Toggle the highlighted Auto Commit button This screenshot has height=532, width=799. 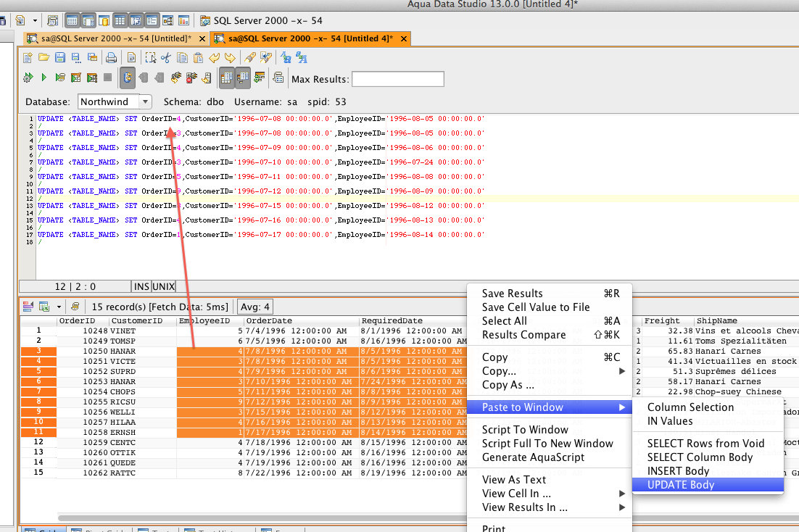click(128, 78)
